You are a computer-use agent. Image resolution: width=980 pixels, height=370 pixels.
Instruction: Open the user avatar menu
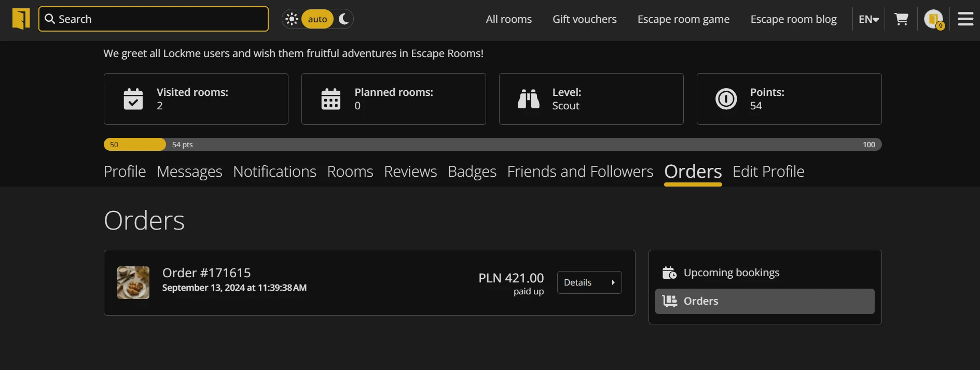[933, 19]
